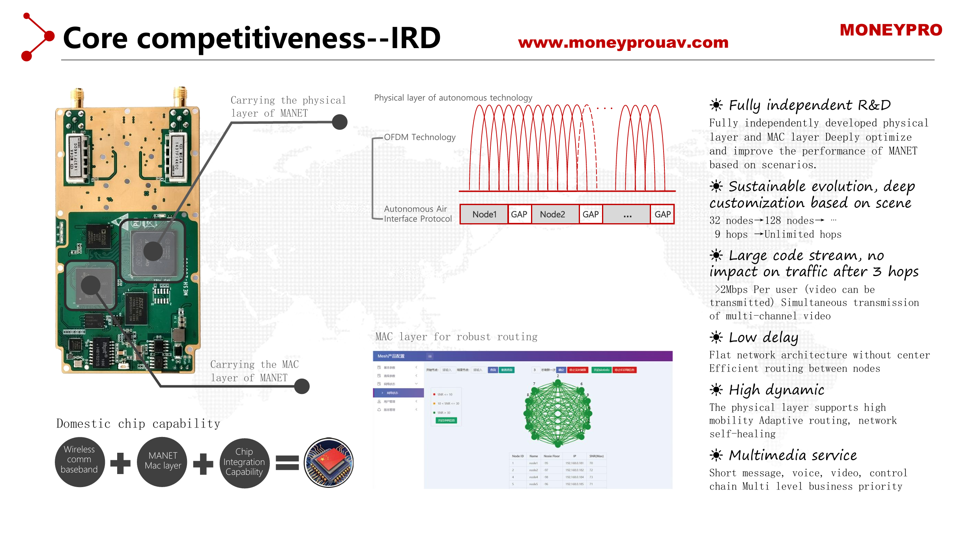The width and height of the screenshot is (980, 534).
Task: Click the Node2 block in air interface diagram
Action: pos(555,214)
